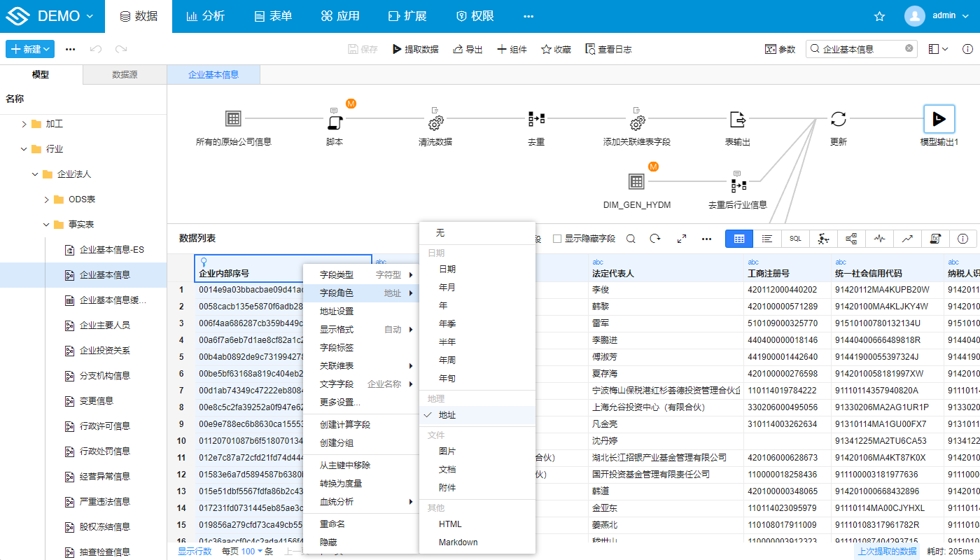Expand data list to fullscreen

click(x=681, y=239)
